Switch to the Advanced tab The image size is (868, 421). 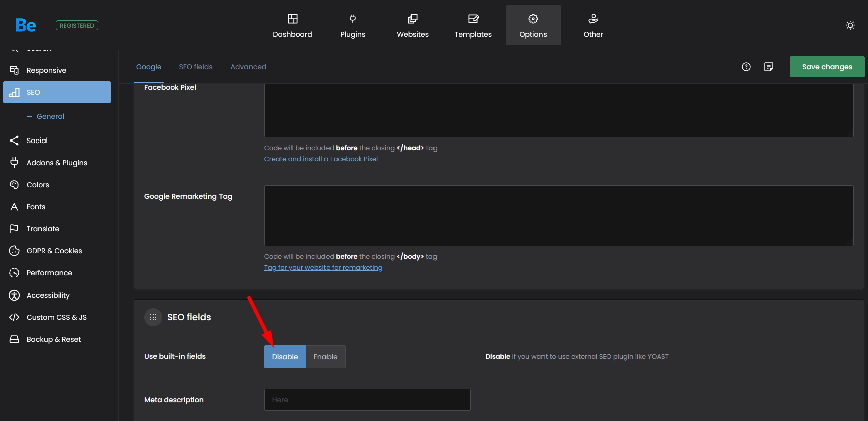[x=248, y=67]
